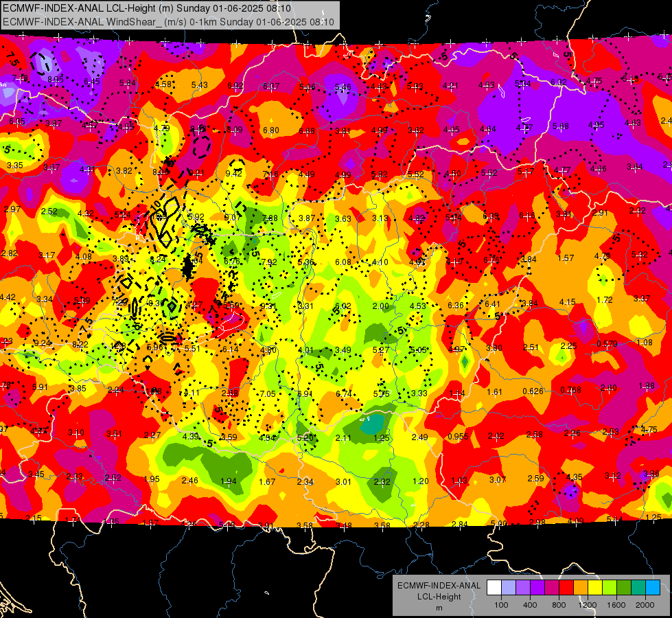
Task: Click wind shear value 5.27
Action: 381,350
